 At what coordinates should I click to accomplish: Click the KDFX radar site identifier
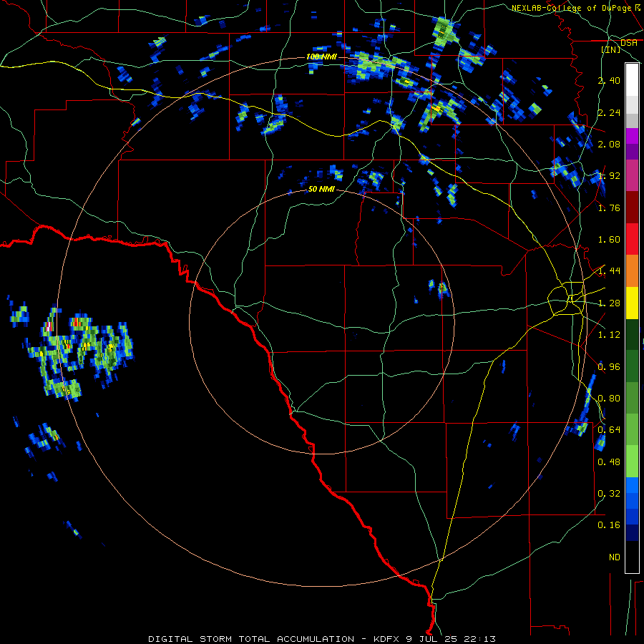[386, 639]
